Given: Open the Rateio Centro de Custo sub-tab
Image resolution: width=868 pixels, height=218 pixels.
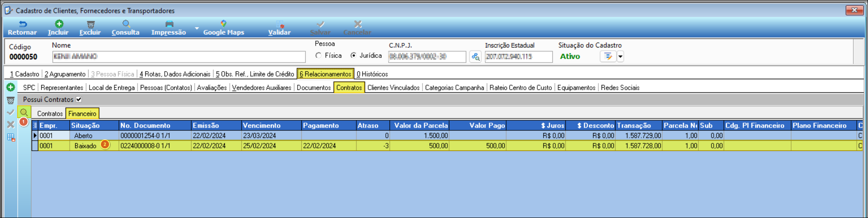Looking at the screenshot, I should 521,88.
